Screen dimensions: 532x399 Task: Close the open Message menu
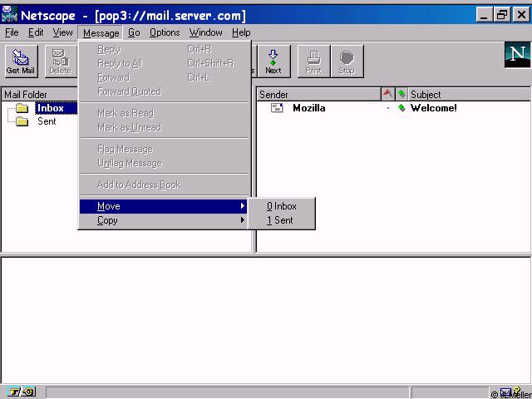[101, 33]
